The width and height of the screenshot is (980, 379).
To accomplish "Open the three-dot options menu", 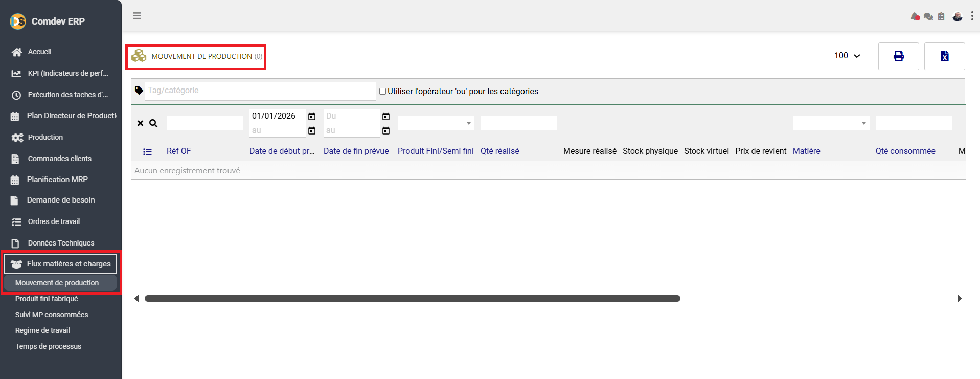I will tap(972, 16).
